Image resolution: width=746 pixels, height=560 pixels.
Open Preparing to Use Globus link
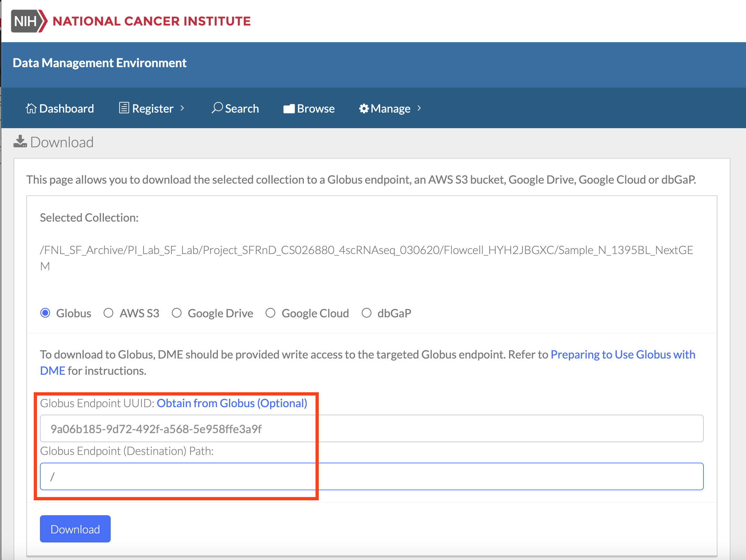(x=623, y=355)
